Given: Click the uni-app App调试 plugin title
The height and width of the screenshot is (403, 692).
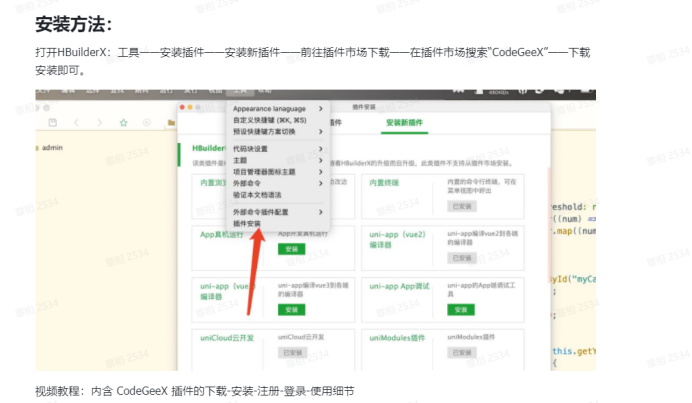Looking at the screenshot, I should coord(399,286).
